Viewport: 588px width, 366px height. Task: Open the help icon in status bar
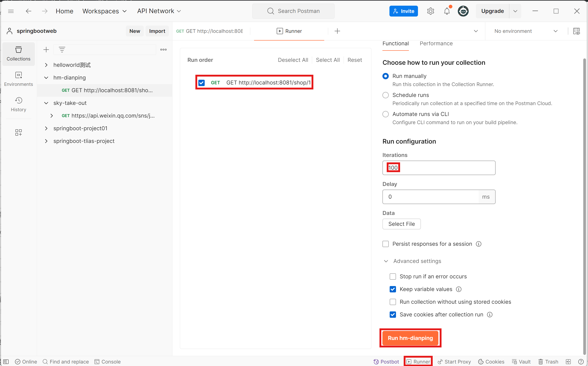pyautogui.click(x=581, y=362)
